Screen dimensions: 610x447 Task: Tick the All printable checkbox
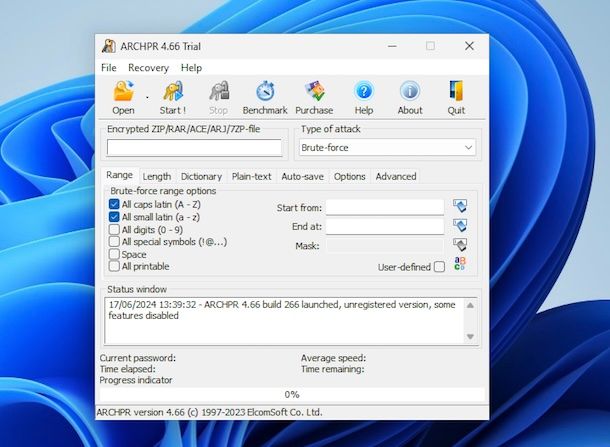(x=114, y=266)
